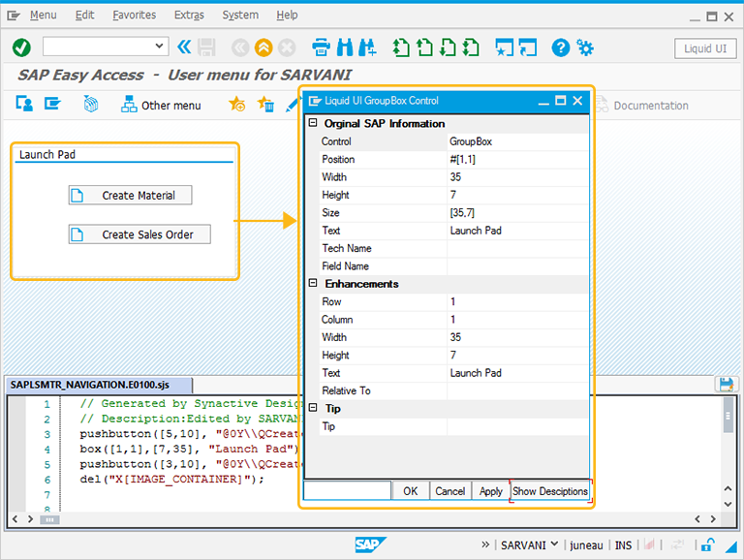Click the save script disk icon above editor
Image resolution: width=744 pixels, height=560 pixels.
point(727,384)
